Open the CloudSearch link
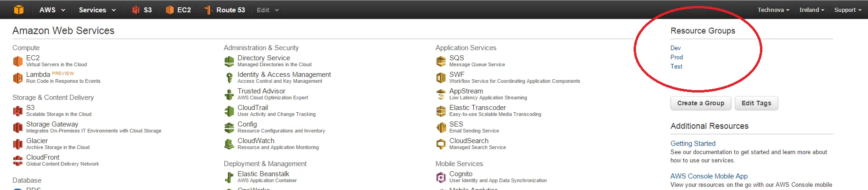The width and height of the screenshot is (868, 190). pyautogui.click(x=469, y=140)
